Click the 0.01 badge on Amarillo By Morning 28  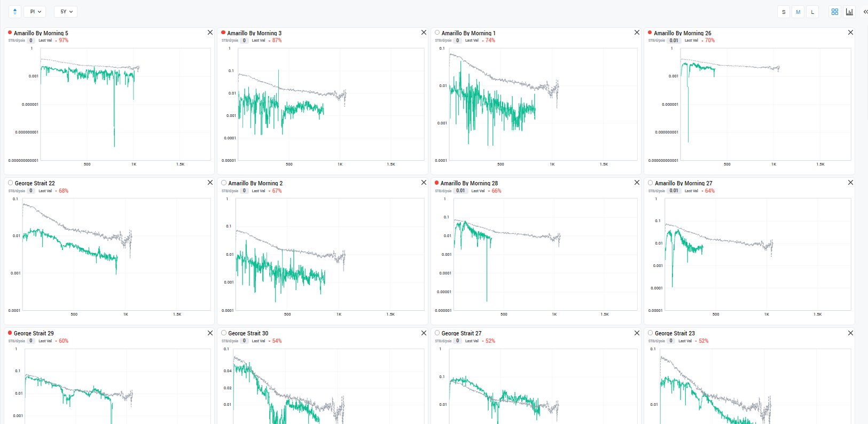coord(460,191)
